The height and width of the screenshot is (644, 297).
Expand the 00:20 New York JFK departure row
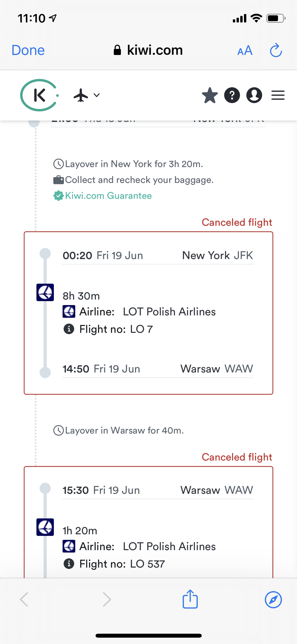pos(158,256)
